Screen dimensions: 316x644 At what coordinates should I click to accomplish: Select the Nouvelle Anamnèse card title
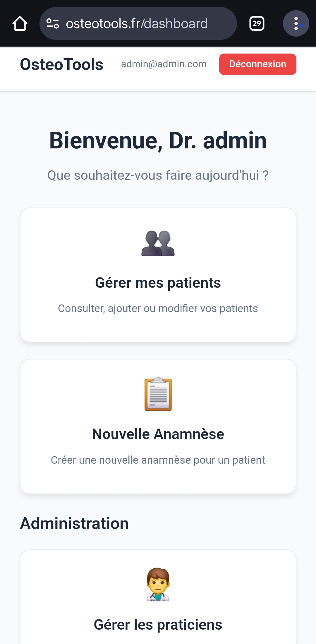coord(158,434)
